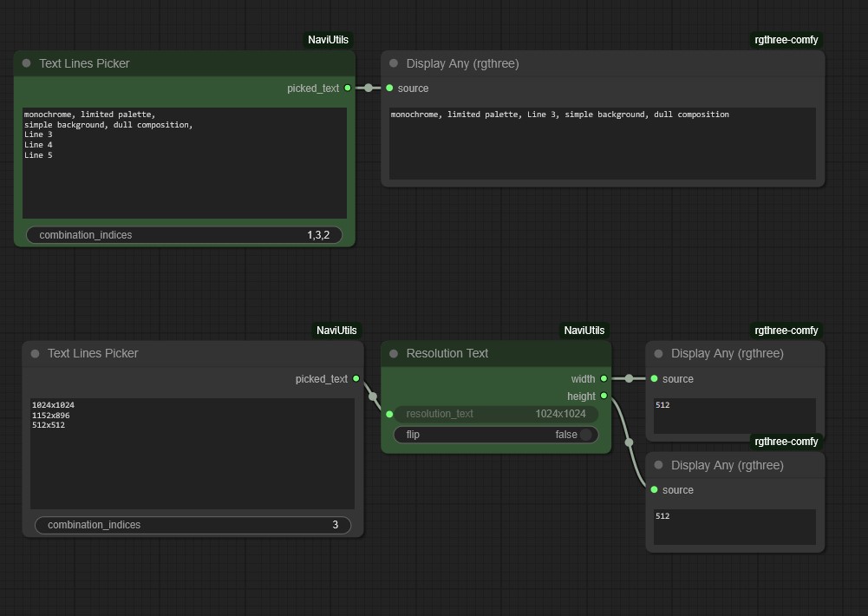Collapse the Display Any node showing the monochrome text
The width and height of the screenshot is (868, 616).
(394, 63)
